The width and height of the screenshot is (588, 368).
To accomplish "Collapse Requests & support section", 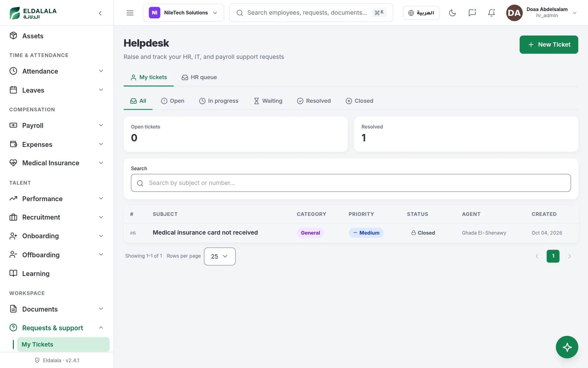I will click(57, 328).
